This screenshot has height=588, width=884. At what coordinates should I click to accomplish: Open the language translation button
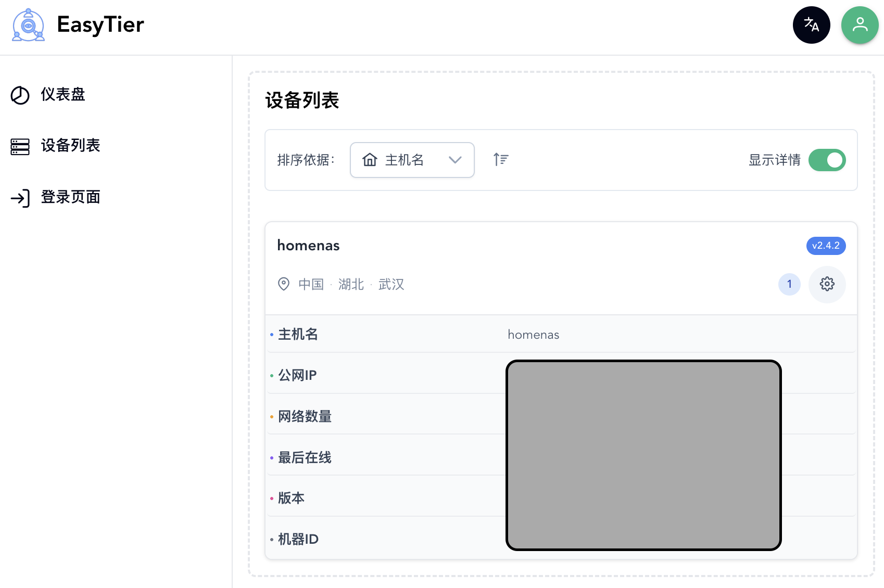coord(811,25)
